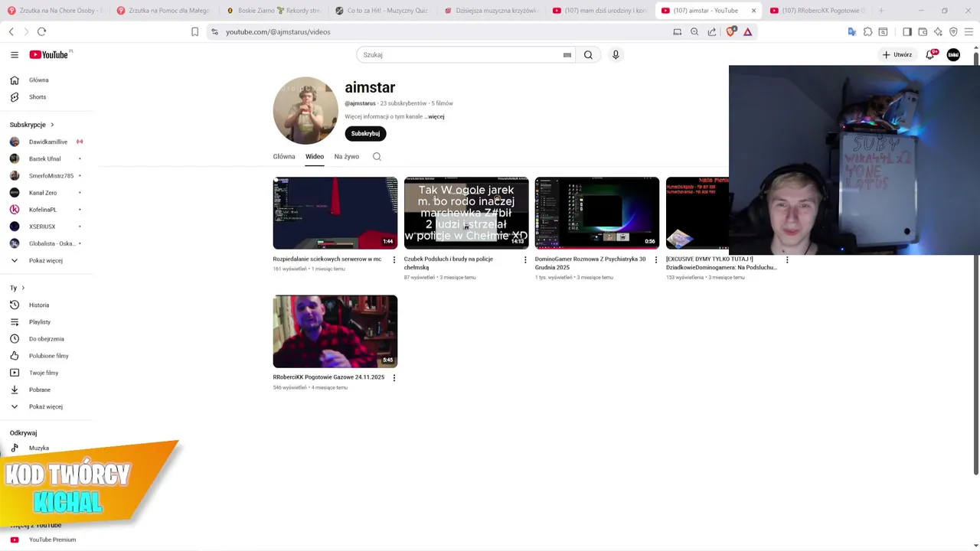Reload the page in the browser
980x551 pixels.
[41, 31]
